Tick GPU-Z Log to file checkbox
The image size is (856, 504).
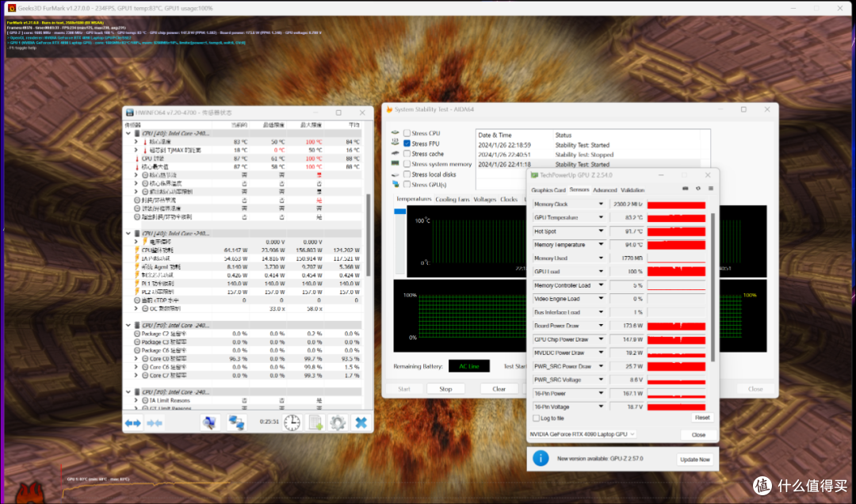536,418
